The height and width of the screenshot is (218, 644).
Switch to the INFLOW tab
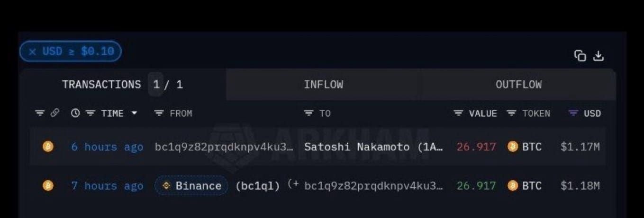click(324, 85)
